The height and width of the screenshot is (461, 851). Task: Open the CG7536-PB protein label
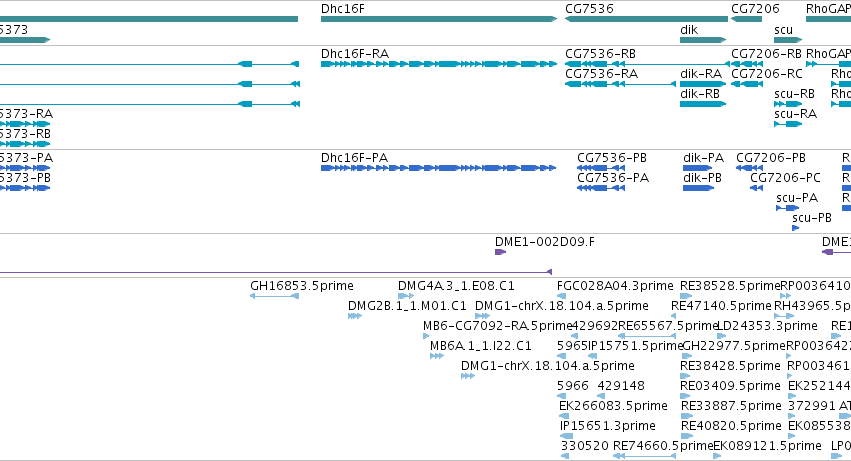612,157
